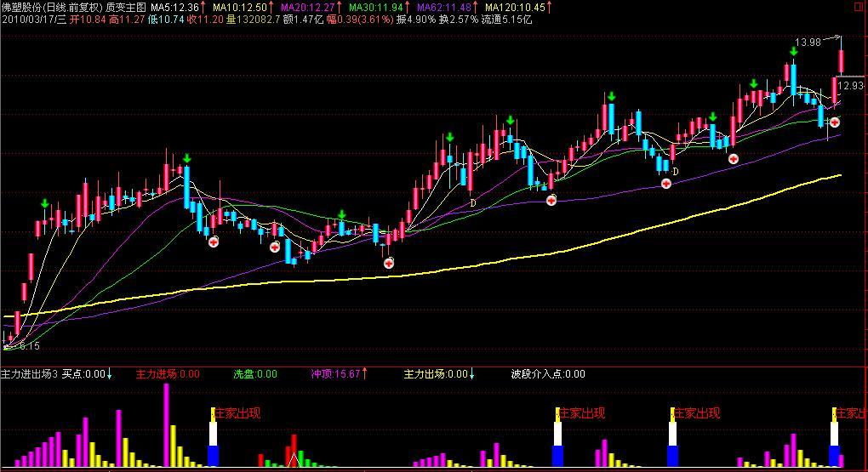Click the green down-arrow nearest the 13.98 peak
This screenshot has width=868, height=472.
click(794, 52)
